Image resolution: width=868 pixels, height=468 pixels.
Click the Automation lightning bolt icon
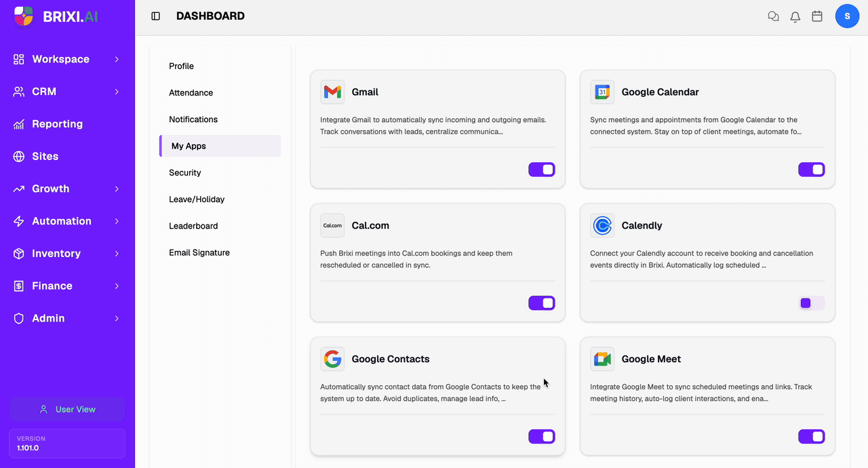coord(19,221)
